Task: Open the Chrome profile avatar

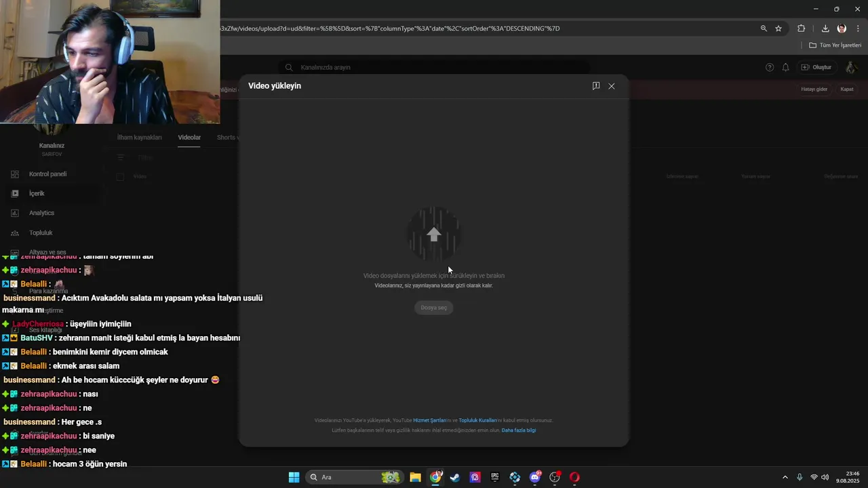Action: tap(842, 28)
